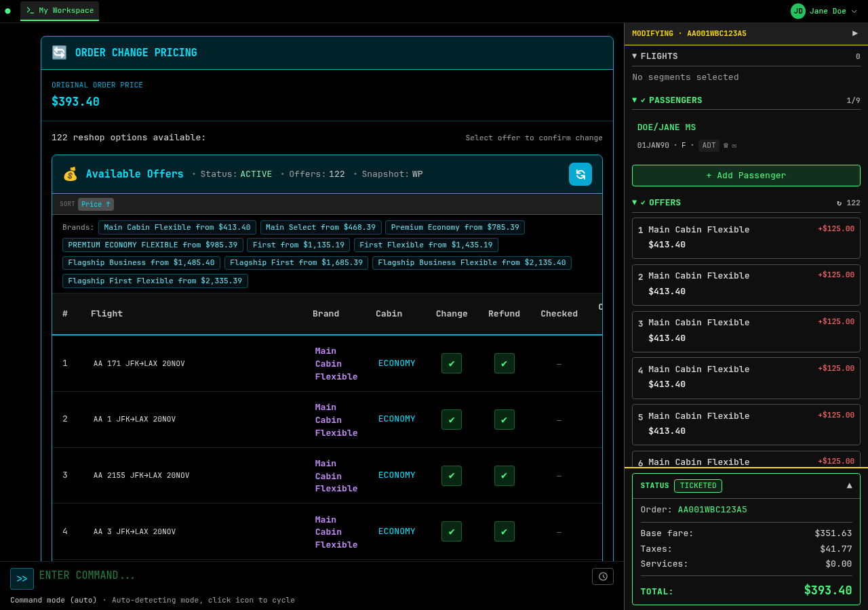This screenshot has width=868, height=610.
Task: Filter by Main Cabin Flexible from $413.40
Action: (x=177, y=228)
